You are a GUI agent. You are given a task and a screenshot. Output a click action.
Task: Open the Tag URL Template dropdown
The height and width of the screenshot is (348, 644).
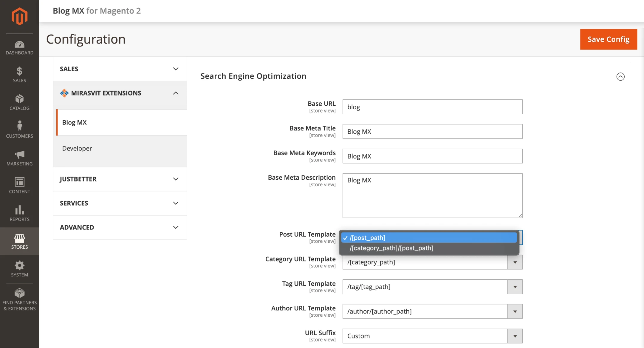tap(432, 287)
